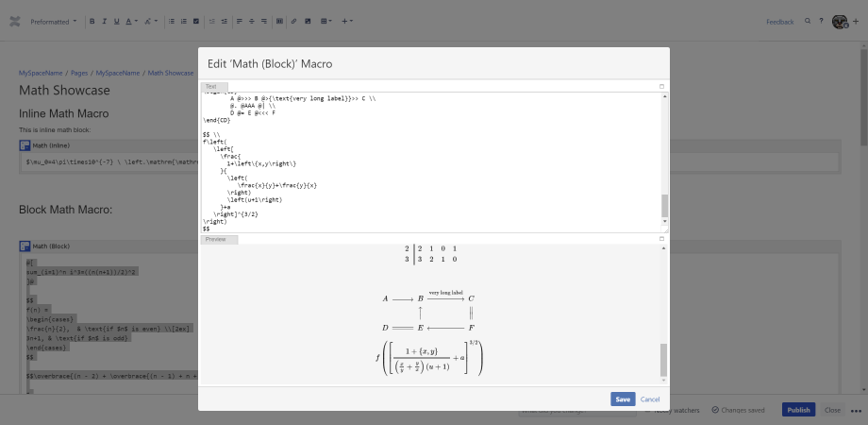
Task: Click the text editor scroll-up arrow
Action: 665,96
